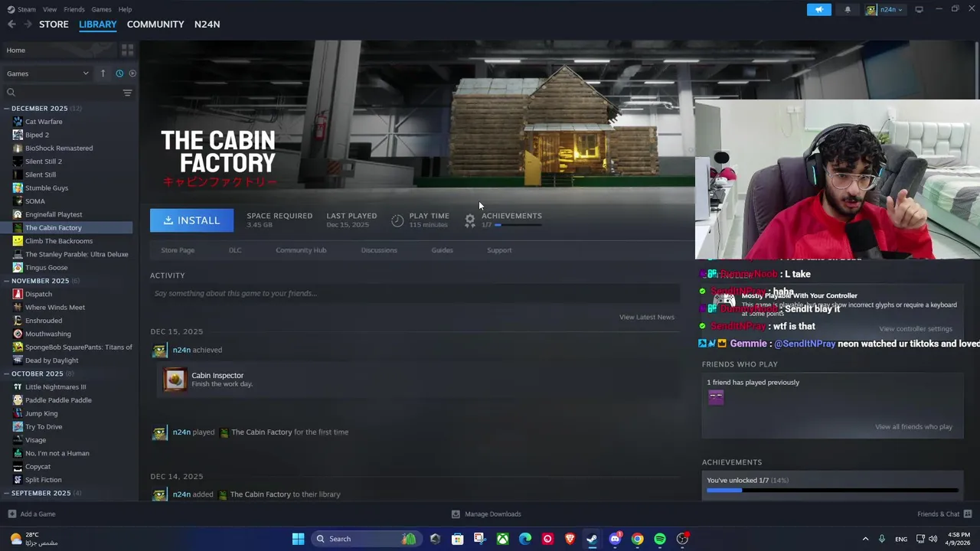Image resolution: width=980 pixels, height=551 pixels.
Task: Open the friend avatar under Friends Who Play
Action: pos(716,397)
